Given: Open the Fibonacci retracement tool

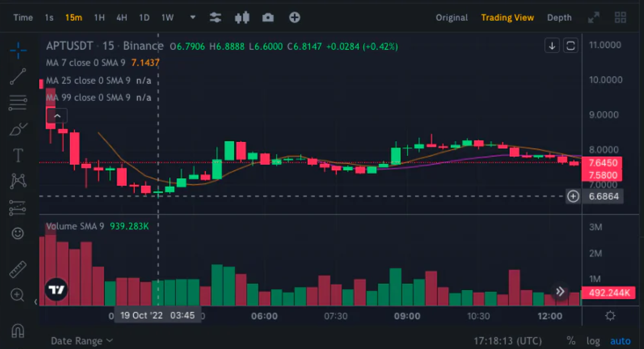Looking at the screenshot, I should pyautogui.click(x=18, y=103).
